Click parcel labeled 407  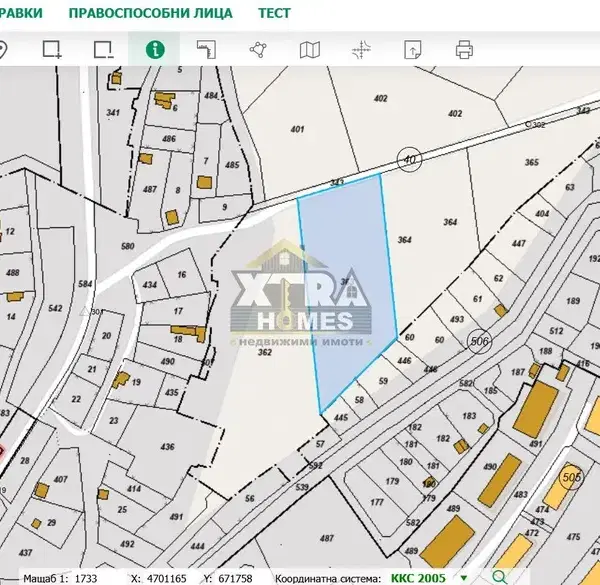(x=60, y=479)
